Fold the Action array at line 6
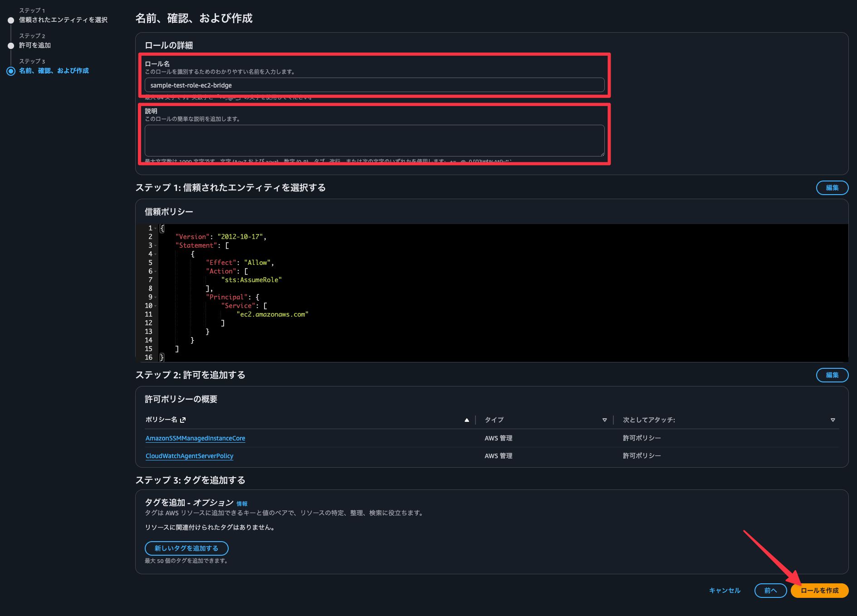Viewport: 857px width, 616px height. [x=156, y=272]
